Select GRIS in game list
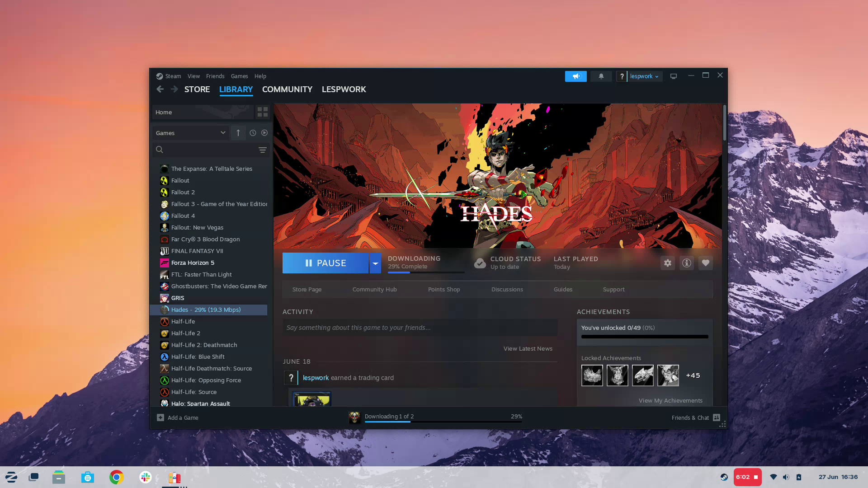868x488 pixels. tap(208, 298)
